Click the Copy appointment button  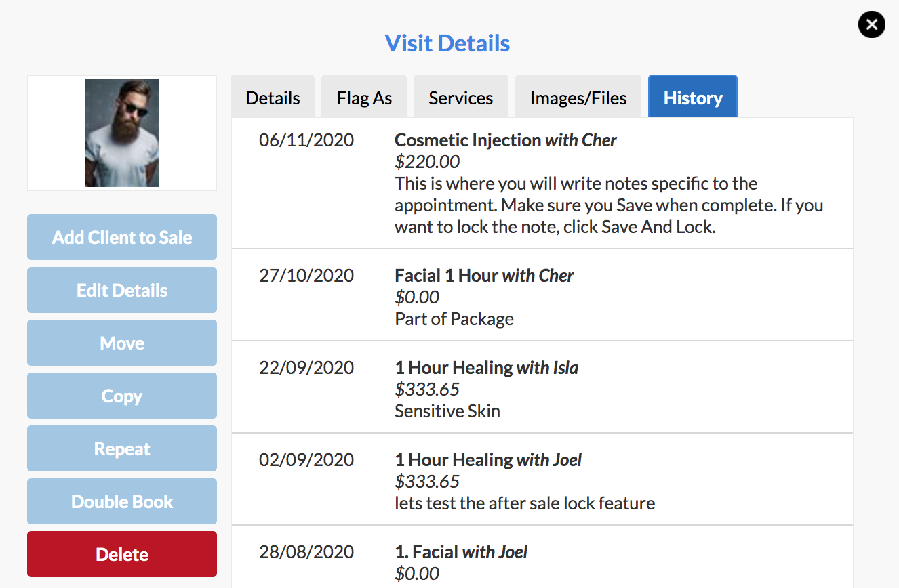pyautogui.click(x=122, y=396)
